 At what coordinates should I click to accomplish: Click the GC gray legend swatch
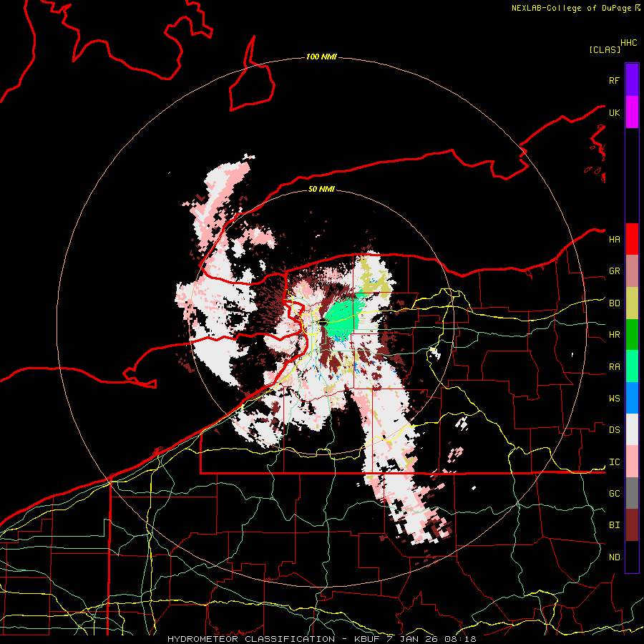(632, 493)
